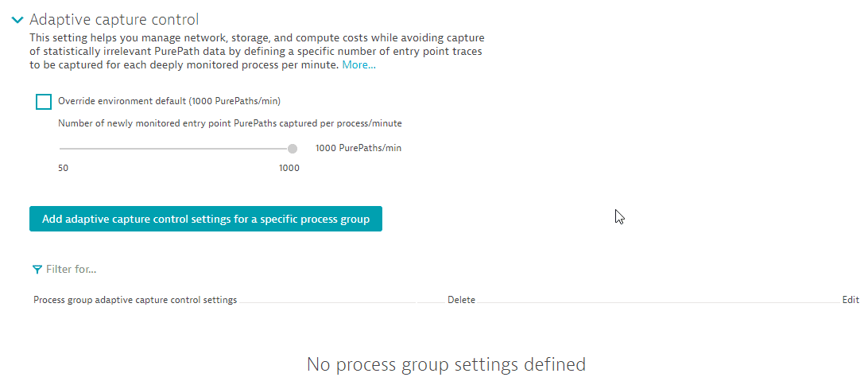
Task: Click the Edit column header
Action: (x=851, y=300)
